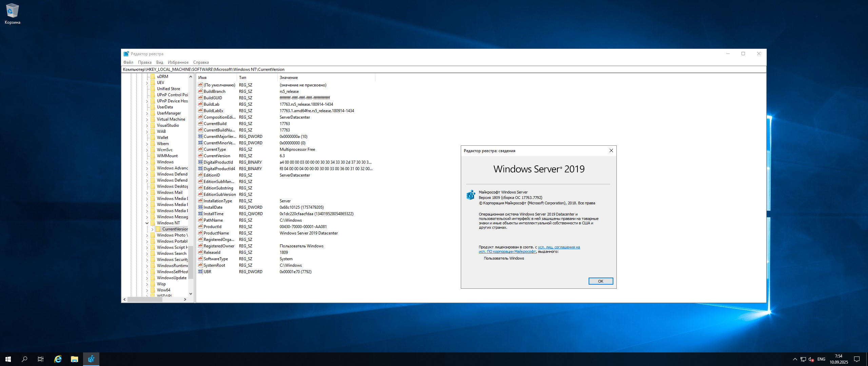Select the CurrentType value row
The image size is (868, 366).
point(286,149)
